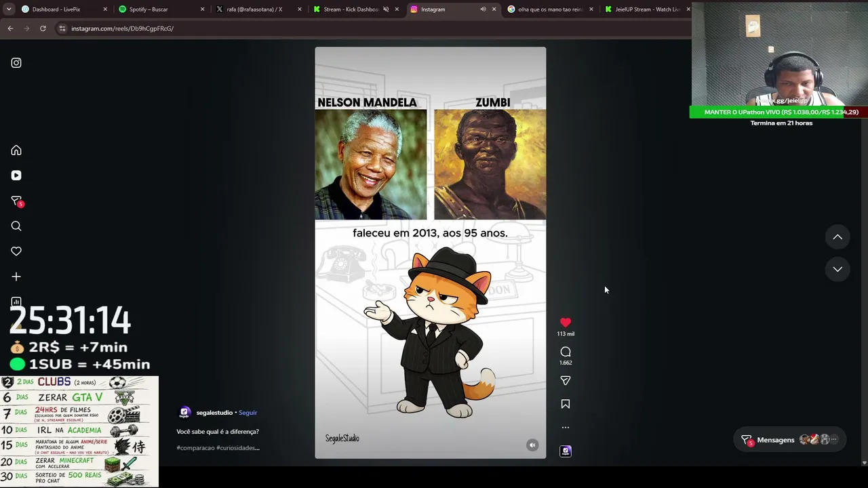The width and height of the screenshot is (868, 488).
Task: Unmute the Kick Dashboard tab audio icon
Action: [386, 9]
